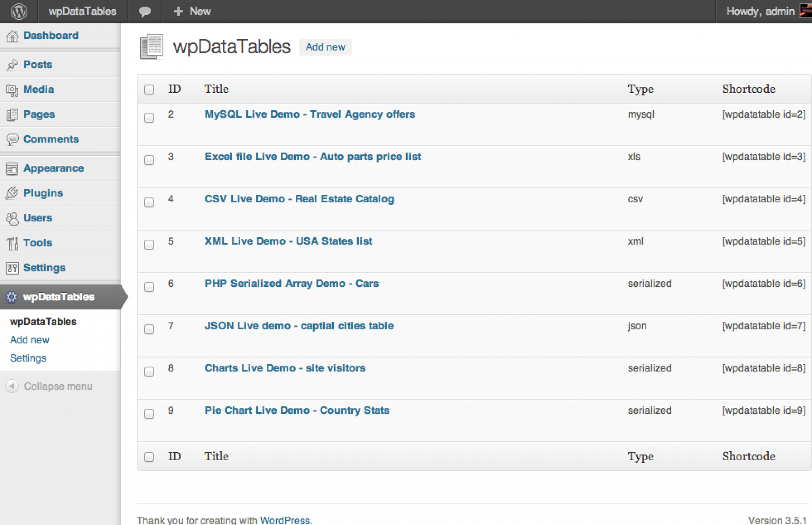Tick checkbox for MySQL Live Demo row
812x525 pixels.
pos(149,118)
